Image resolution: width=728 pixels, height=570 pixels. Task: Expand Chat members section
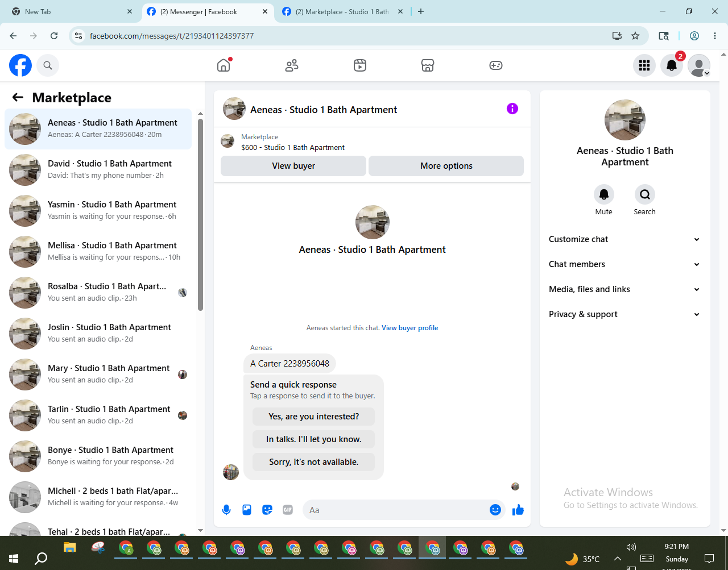click(624, 264)
